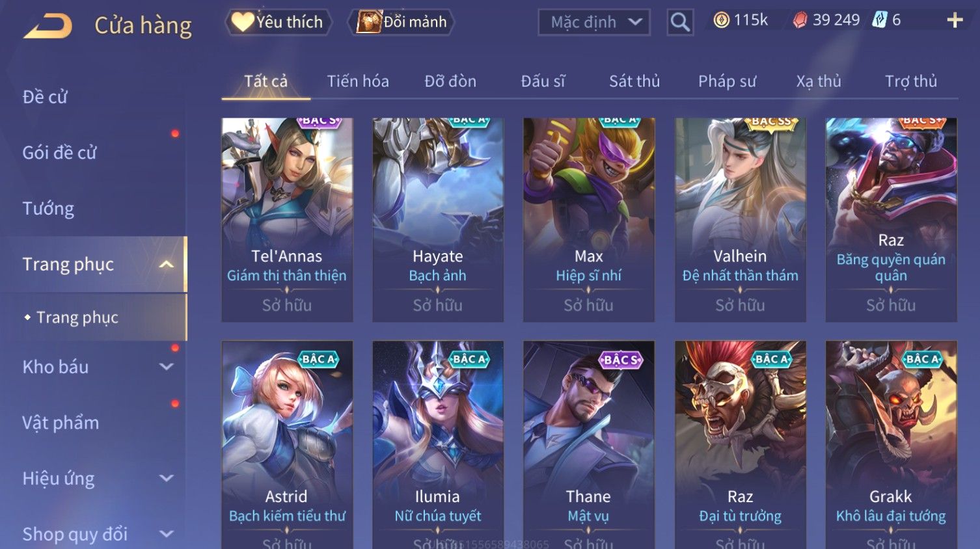Click the blue voucher ticket icon
This screenshot has height=549, width=980.
coord(879,20)
